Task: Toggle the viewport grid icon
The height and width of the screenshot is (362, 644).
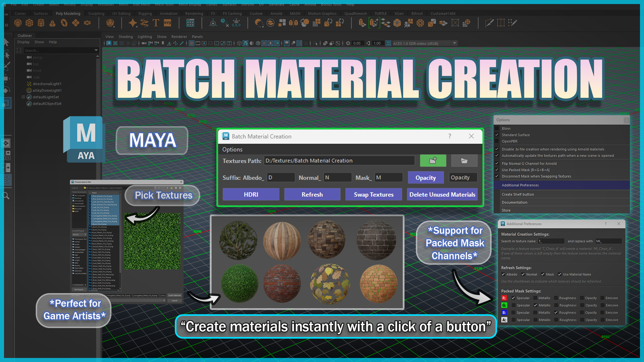Action: coord(191,43)
